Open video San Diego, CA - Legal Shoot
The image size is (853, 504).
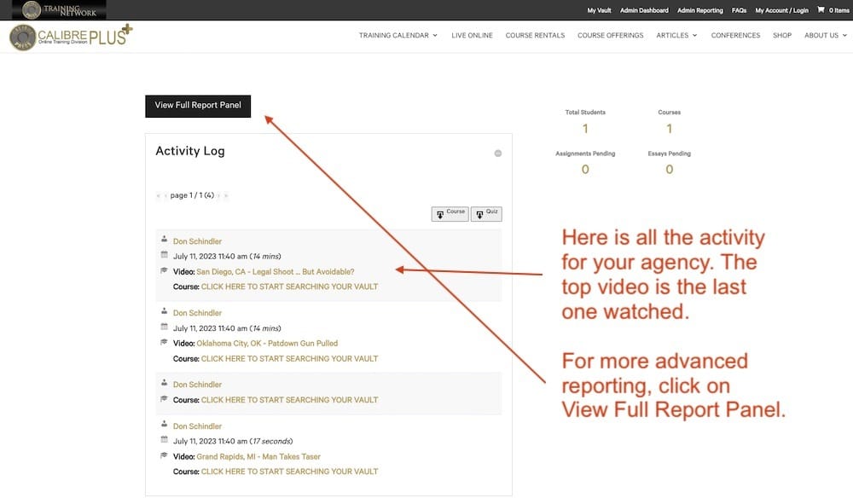[x=276, y=271]
